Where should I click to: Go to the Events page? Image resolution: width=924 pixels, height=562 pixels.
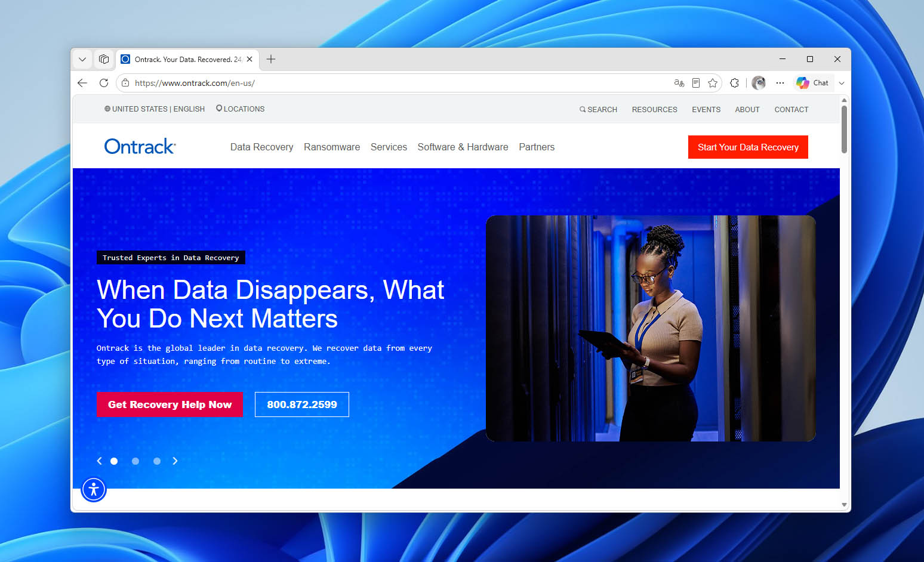pyautogui.click(x=706, y=110)
